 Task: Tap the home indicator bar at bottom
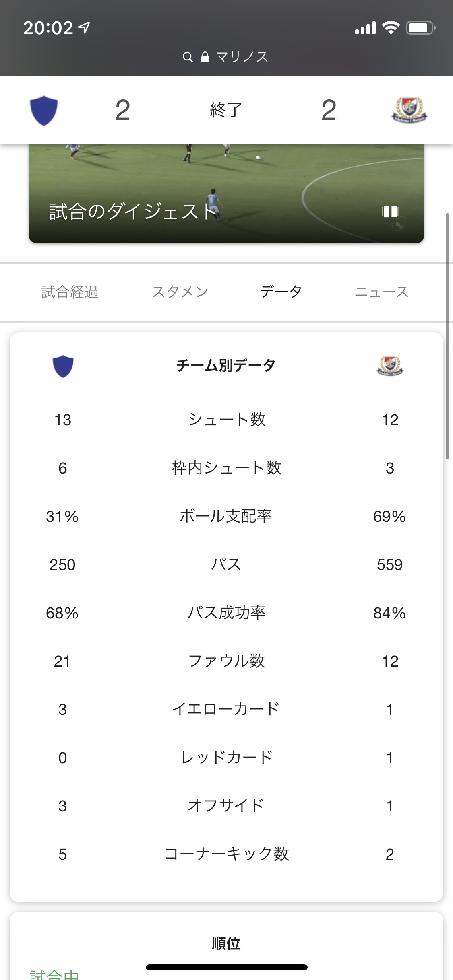pos(226,967)
